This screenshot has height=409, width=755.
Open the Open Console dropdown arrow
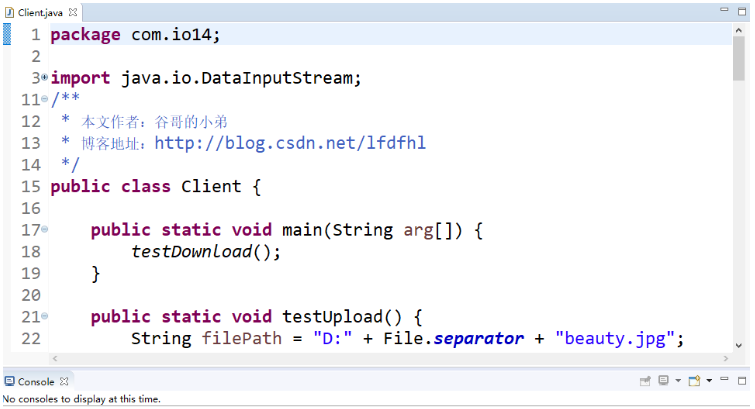[708, 382]
